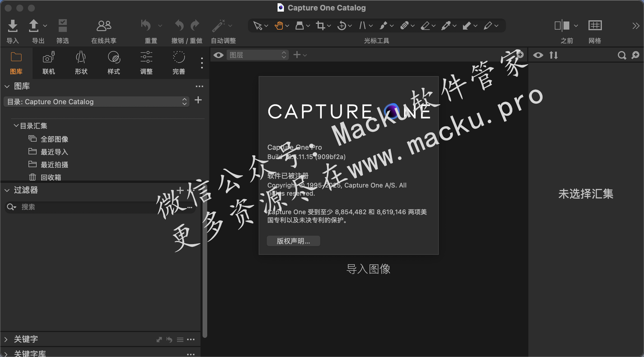Collapse the Catalog Collections (目录汇集) tree
Screen dimensions: 644x357
pos(16,126)
